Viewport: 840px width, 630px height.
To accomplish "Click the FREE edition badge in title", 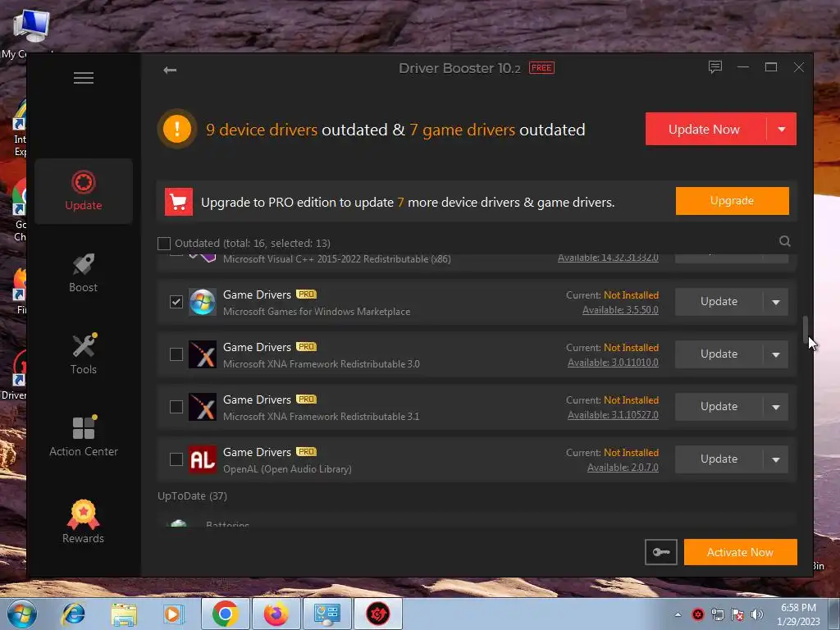I will (541, 68).
